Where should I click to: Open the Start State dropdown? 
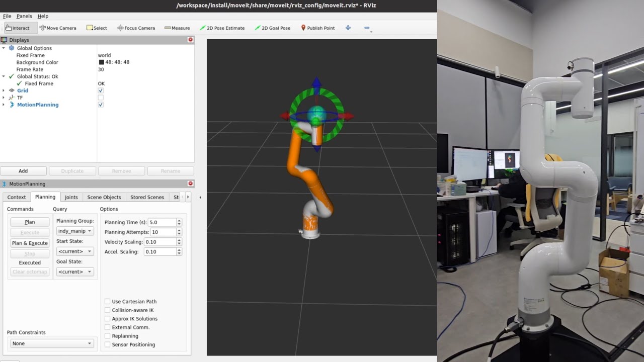[x=75, y=251]
